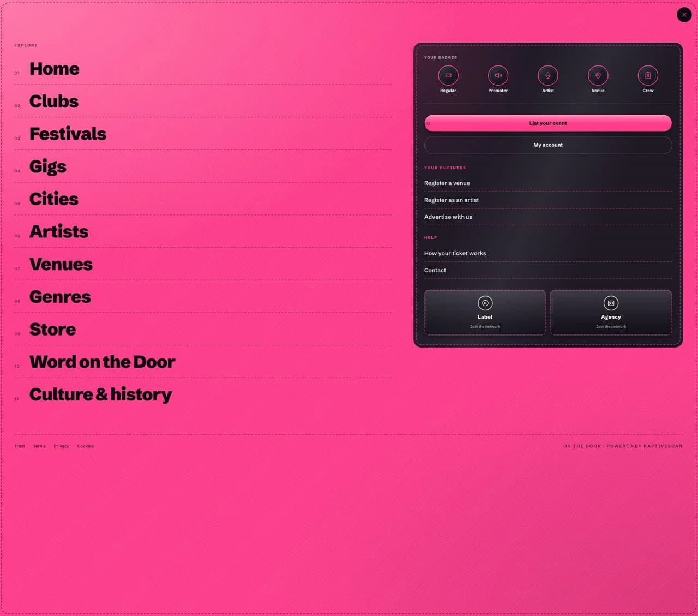Open the Gigs section
698x616 pixels.
pyautogui.click(x=48, y=167)
